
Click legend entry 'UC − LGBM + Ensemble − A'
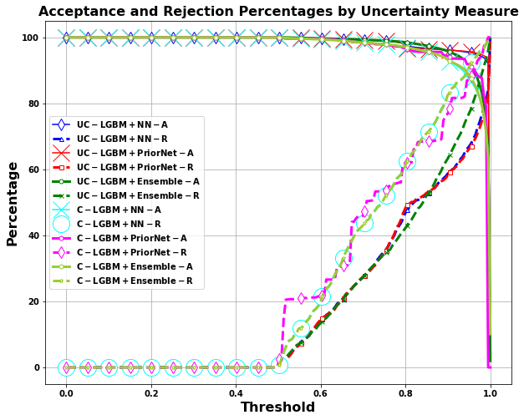point(138,181)
